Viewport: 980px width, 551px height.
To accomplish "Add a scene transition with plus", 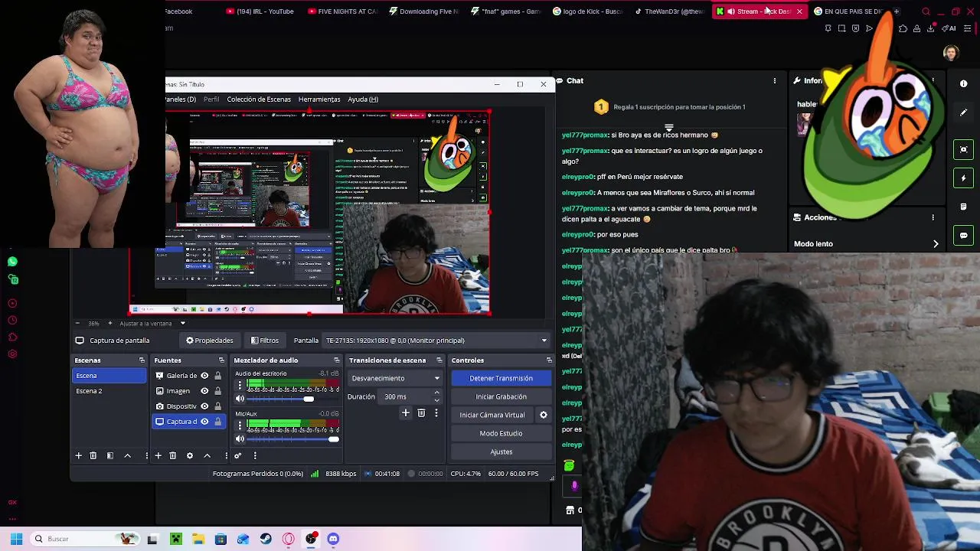I will (406, 413).
